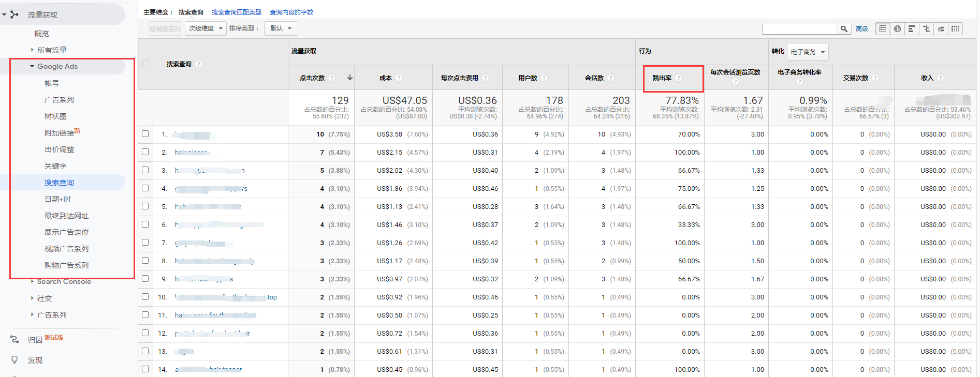Open 视频广告系列 under Google Ads
Viewport: 980px width, 377px height.
tap(67, 249)
